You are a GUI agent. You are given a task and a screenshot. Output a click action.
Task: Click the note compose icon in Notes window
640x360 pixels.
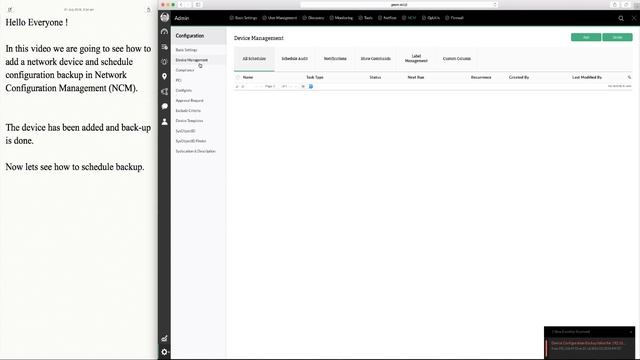(10, 9)
